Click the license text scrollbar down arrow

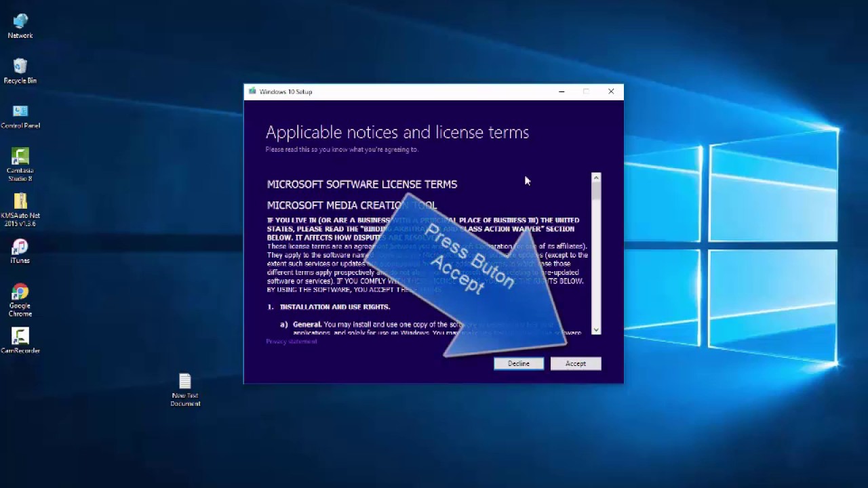point(596,330)
